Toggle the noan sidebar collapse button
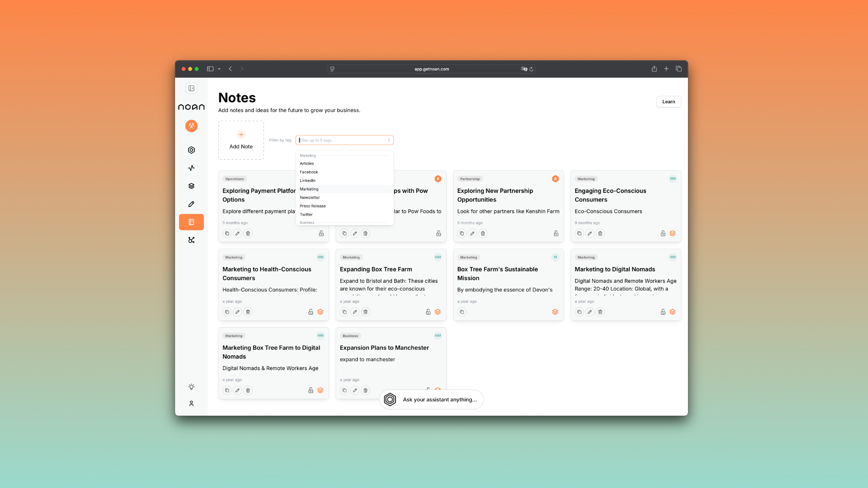Image resolution: width=868 pixels, height=488 pixels. 191,89
